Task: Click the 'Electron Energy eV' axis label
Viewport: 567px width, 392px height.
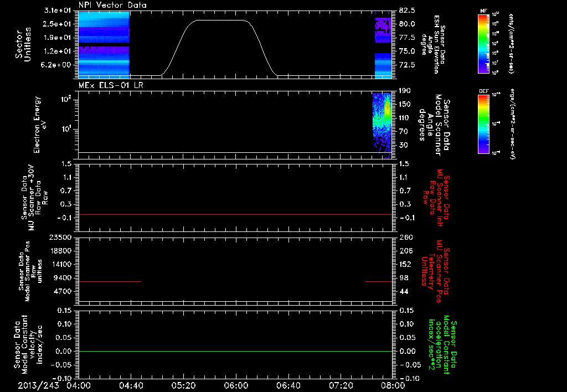Action: pos(40,125)
